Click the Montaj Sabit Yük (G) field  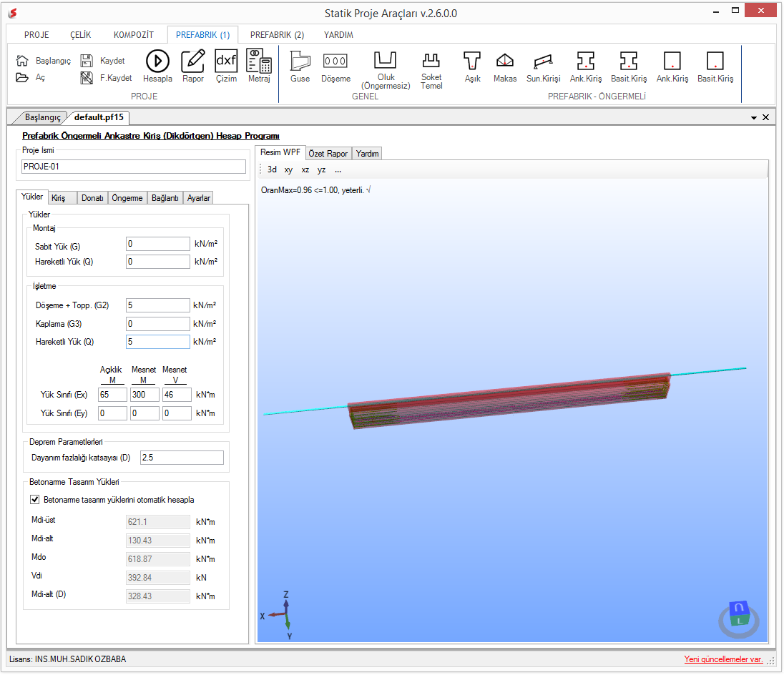pyautogui.click(x=157, y=244)
